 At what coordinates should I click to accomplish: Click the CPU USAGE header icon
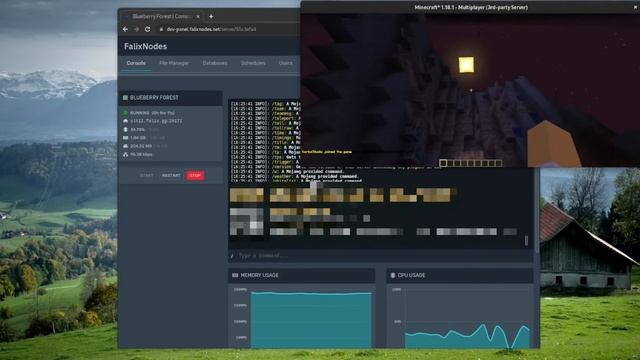click(393, 276)
